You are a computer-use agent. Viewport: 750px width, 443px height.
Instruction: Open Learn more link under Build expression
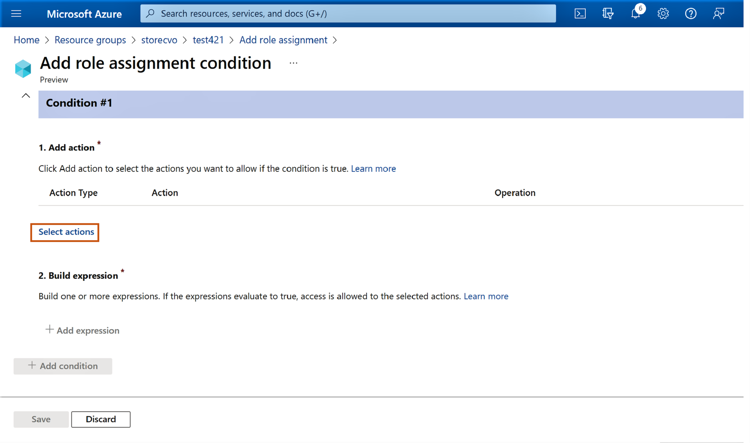pyautogui.click(x=485, y=296)
